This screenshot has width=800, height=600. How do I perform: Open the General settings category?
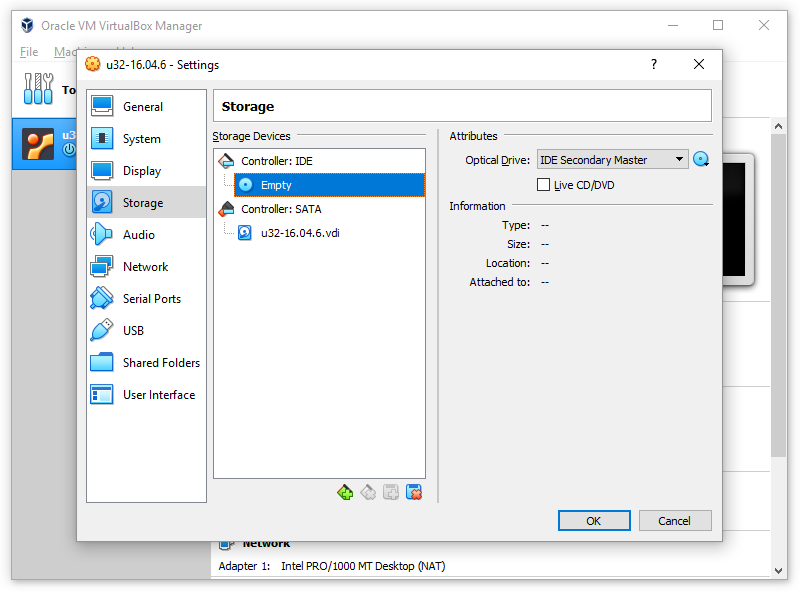(142, 107)
